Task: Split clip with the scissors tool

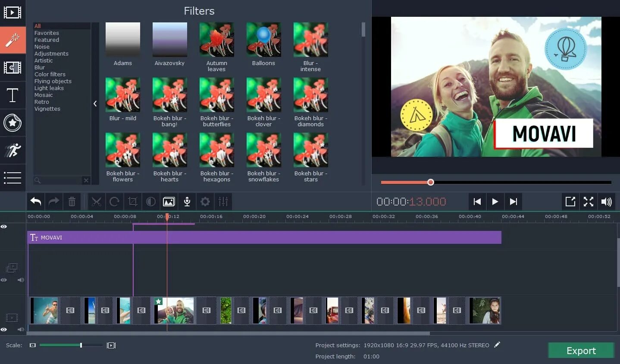Action: [x=97, y=202]
